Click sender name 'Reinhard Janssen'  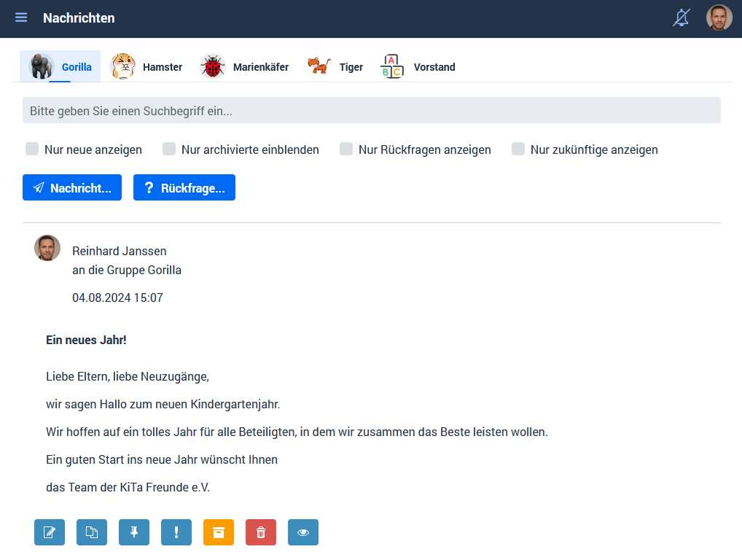[120, 251]
